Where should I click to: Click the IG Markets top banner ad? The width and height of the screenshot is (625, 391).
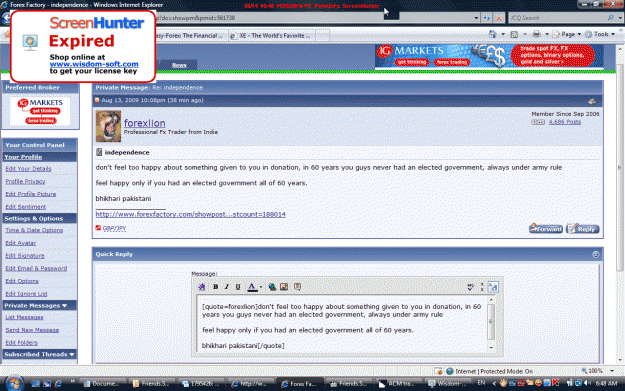(489, 56)
